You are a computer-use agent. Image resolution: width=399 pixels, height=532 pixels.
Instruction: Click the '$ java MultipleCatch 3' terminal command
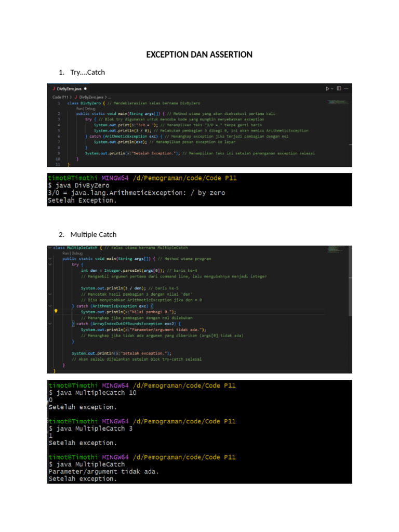coord(90,429)
